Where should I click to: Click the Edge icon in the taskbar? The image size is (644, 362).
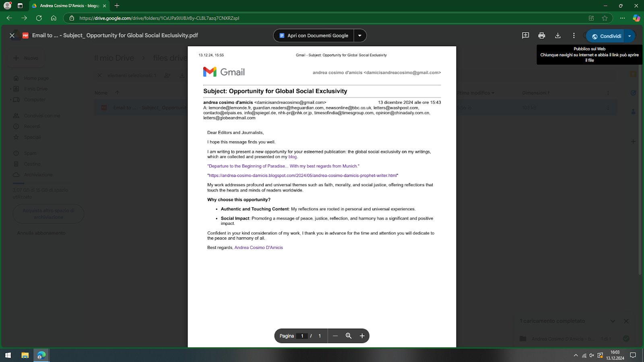tap(41, 355)
